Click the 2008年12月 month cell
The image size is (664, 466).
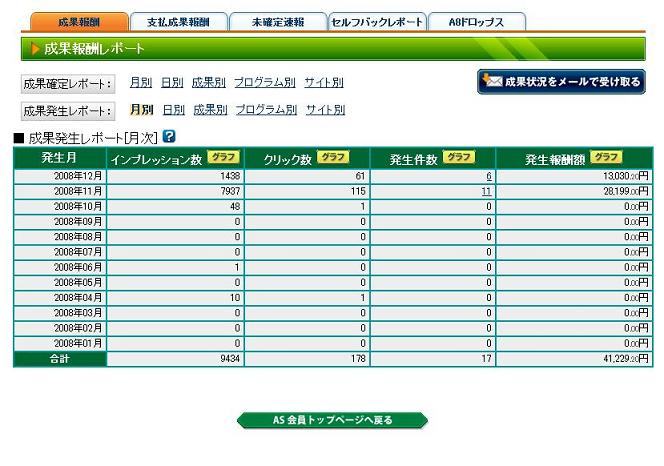(x=60, y=176)
